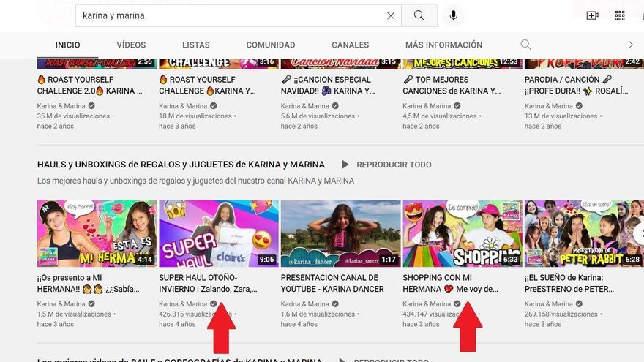Open CANCION ESPECIAL NAVIDAD video title
The width and height of the screenshot is (644, 362).
tap(328, 85)
